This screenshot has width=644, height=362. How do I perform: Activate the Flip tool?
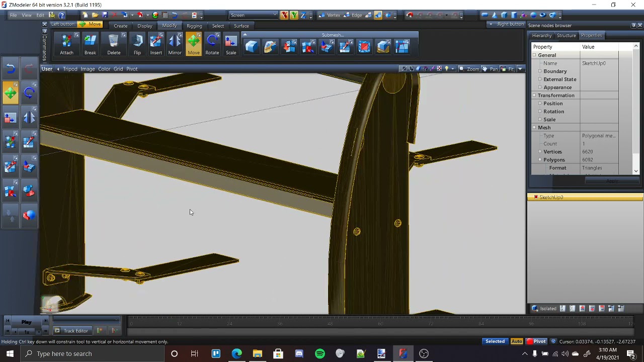point(137,45)
